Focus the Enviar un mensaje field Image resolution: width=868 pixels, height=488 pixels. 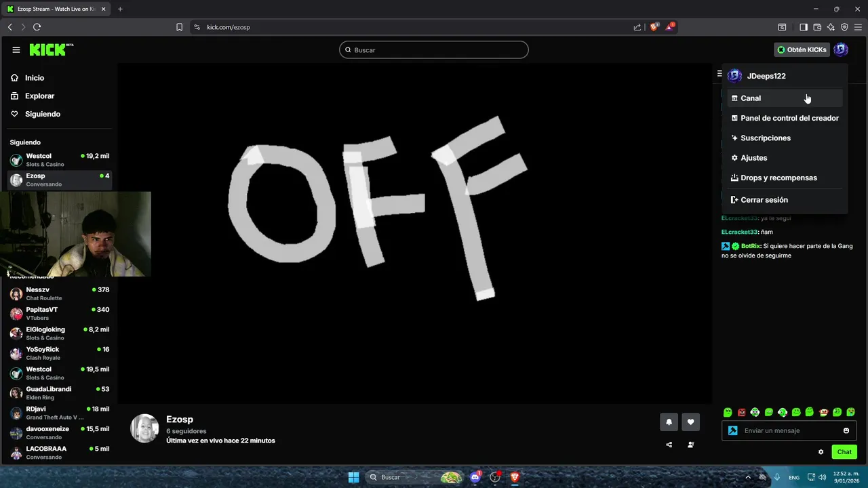click(790, 430)
